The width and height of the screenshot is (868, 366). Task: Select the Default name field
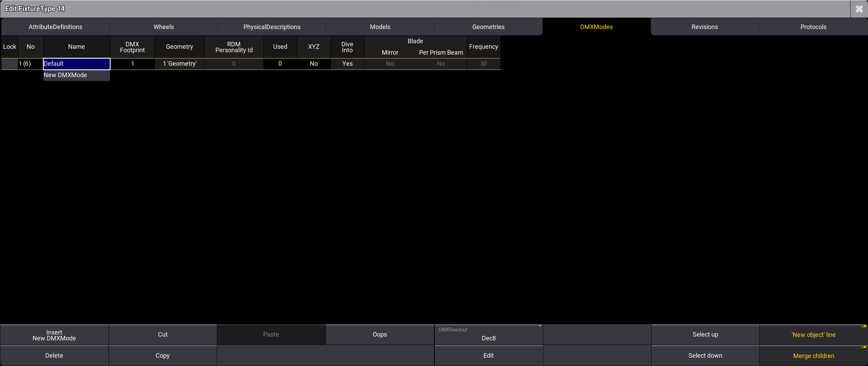point(76,64)
